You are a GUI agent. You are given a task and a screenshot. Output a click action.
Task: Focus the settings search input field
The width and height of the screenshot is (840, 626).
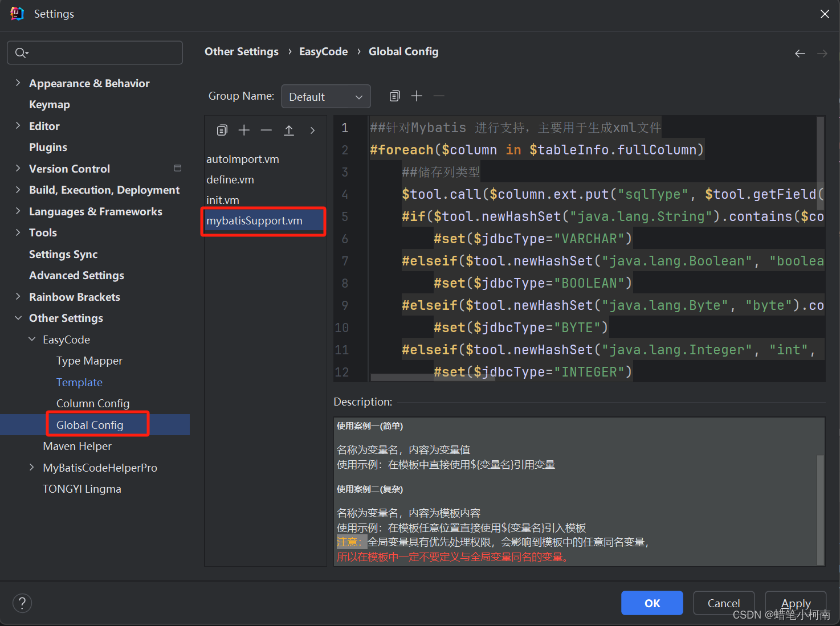pyautogui.click(x=95, y=52)
